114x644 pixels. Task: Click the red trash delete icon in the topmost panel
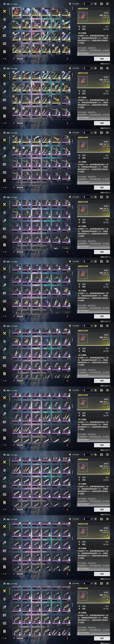tap(67, 59)
